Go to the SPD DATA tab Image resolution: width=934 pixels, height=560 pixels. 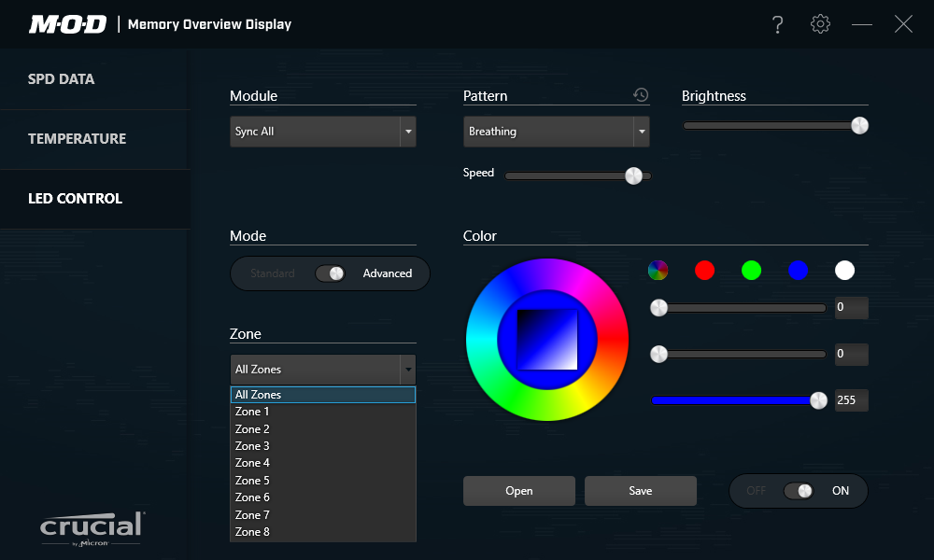click(62, 79)
